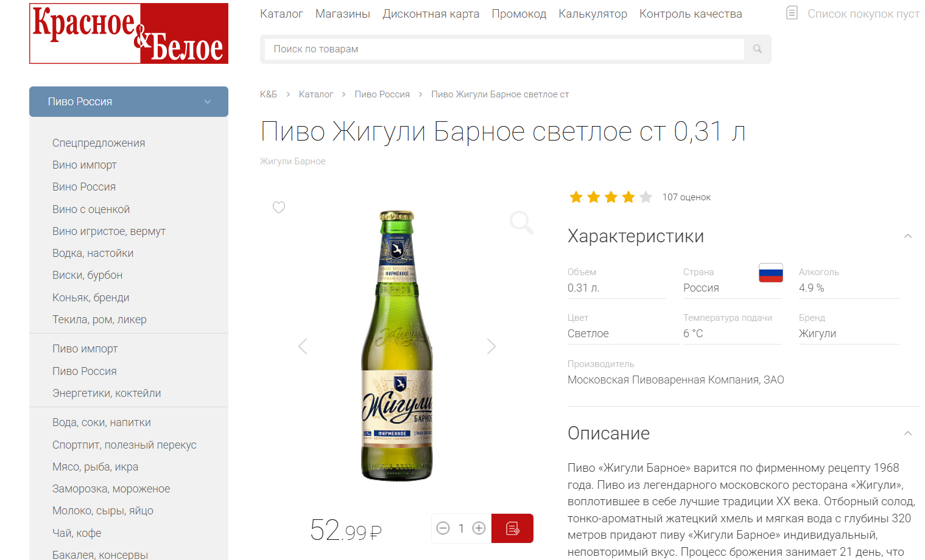
Task: Open Каталог in top menu
Action: [x=281, y=14]
